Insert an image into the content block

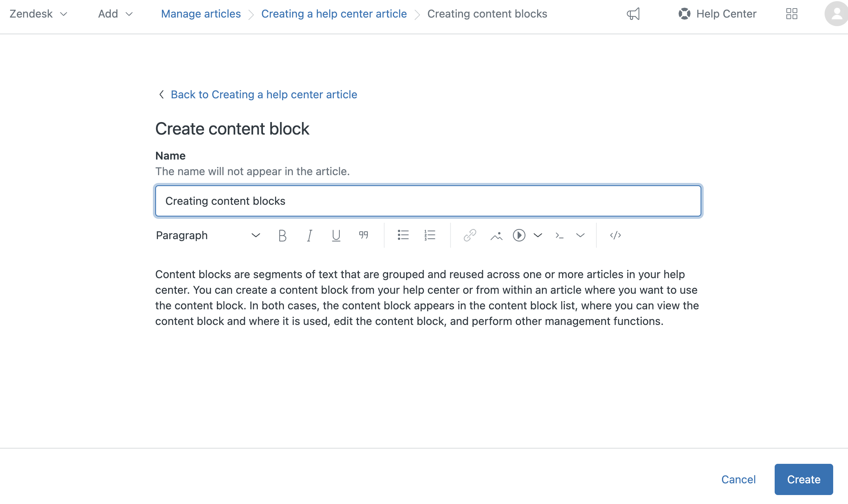(x=496, y=235)
